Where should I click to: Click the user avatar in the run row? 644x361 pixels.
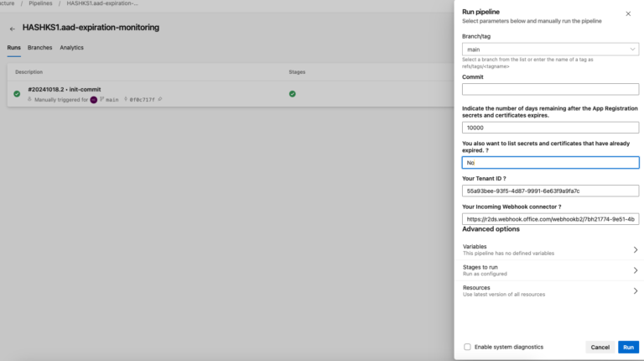94,99
